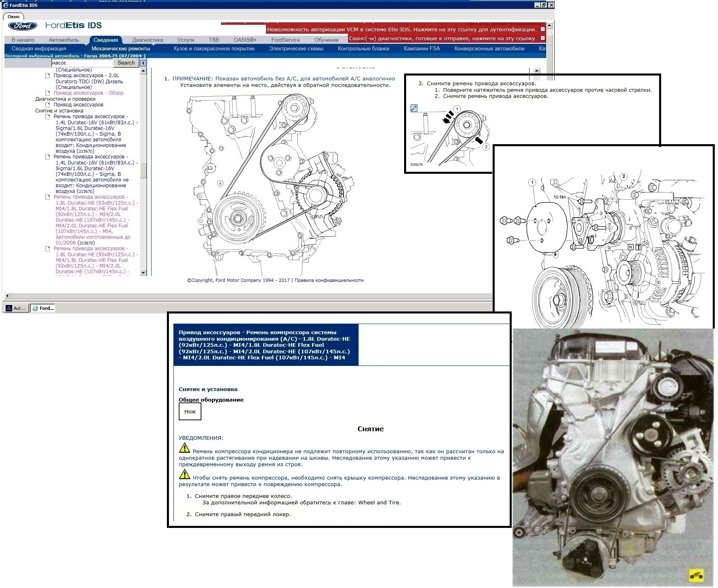Open 'Контрольные бланки' section
The image size is (718, 588).
(363, 48)
